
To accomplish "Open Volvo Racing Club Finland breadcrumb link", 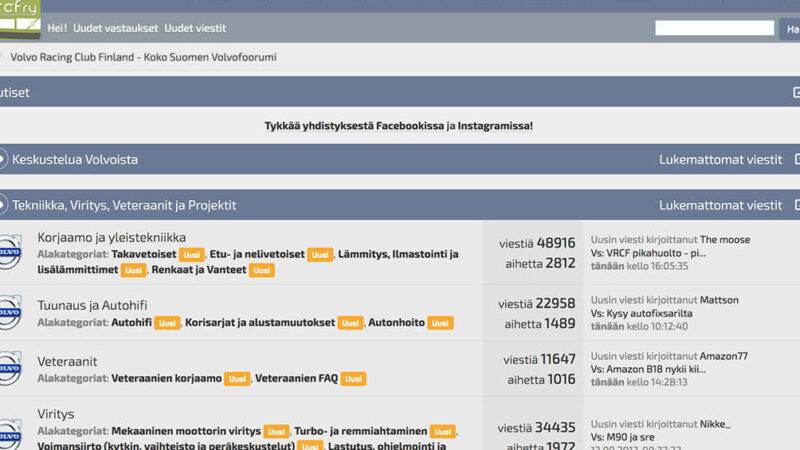I will coord(143,57).
